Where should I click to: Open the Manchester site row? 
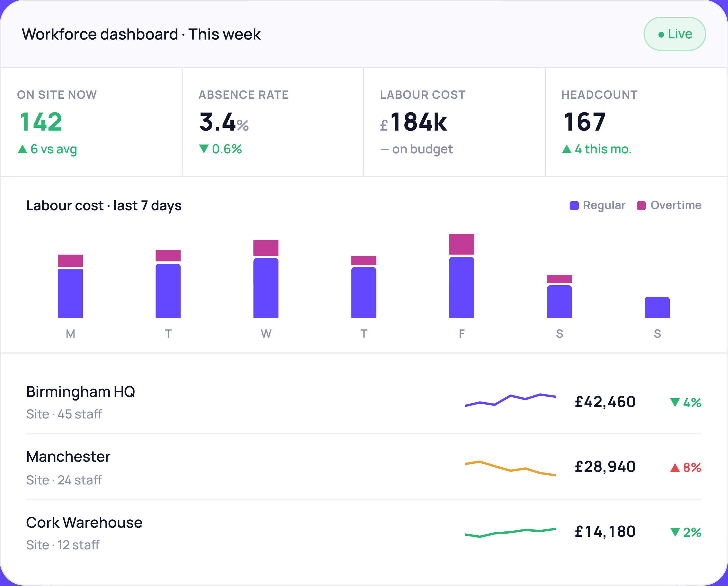[364, 467]
